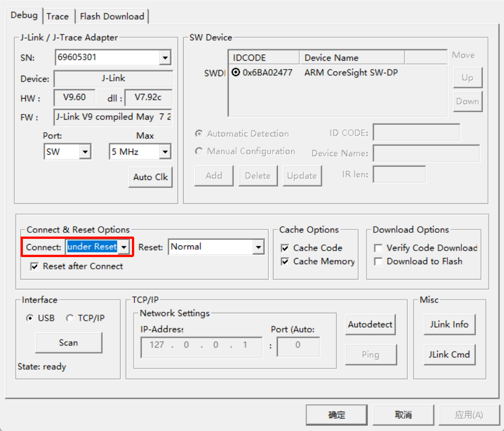The image size is (504, 431).
Task: Disable the Cache Code checkbox
Action: (285, 248)
